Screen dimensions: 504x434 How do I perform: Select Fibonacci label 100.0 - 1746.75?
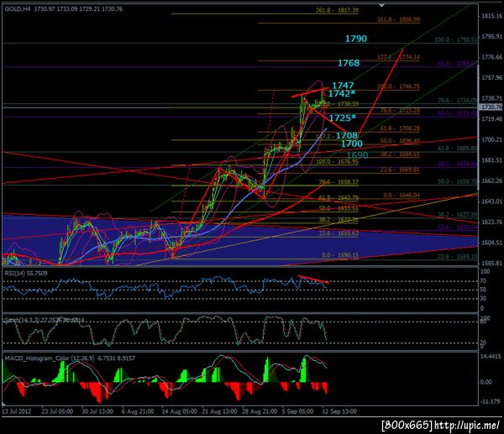tap(398, 86)
